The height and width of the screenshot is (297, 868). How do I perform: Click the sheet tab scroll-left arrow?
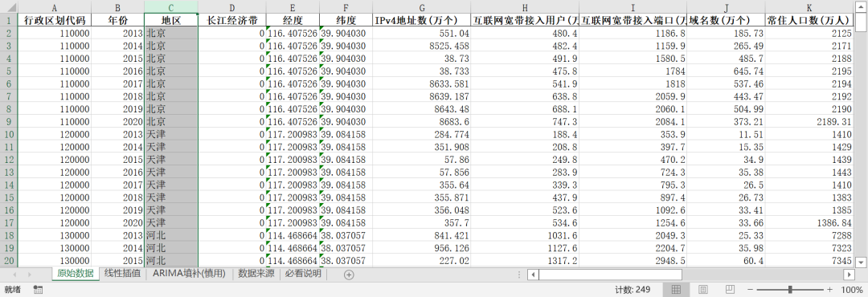point(14,275)
